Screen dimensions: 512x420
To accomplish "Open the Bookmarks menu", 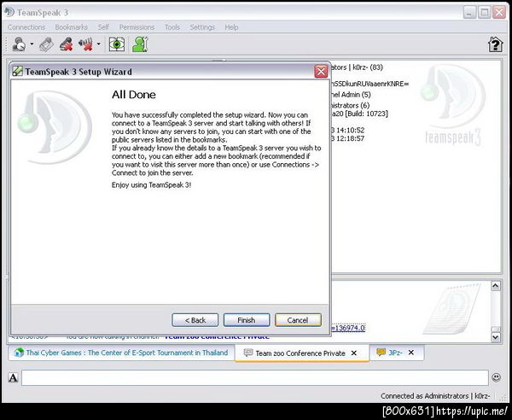I will coord(71,27).
